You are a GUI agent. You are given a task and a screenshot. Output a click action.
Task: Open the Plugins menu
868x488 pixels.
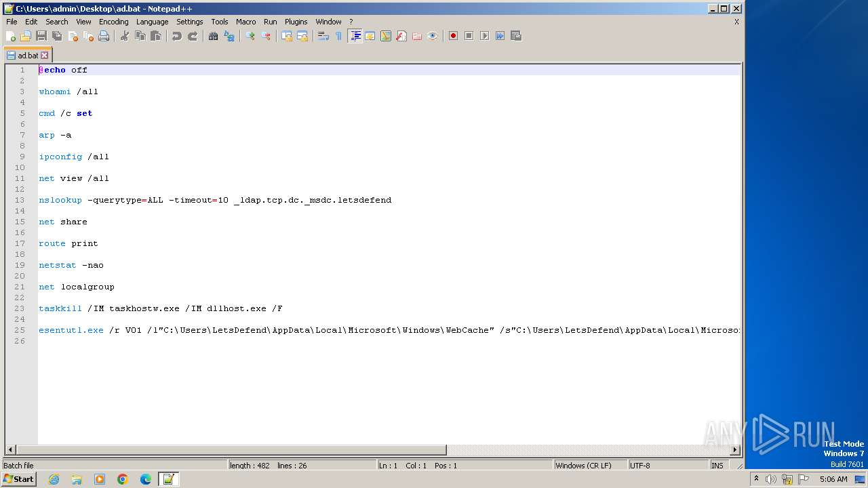296,22
